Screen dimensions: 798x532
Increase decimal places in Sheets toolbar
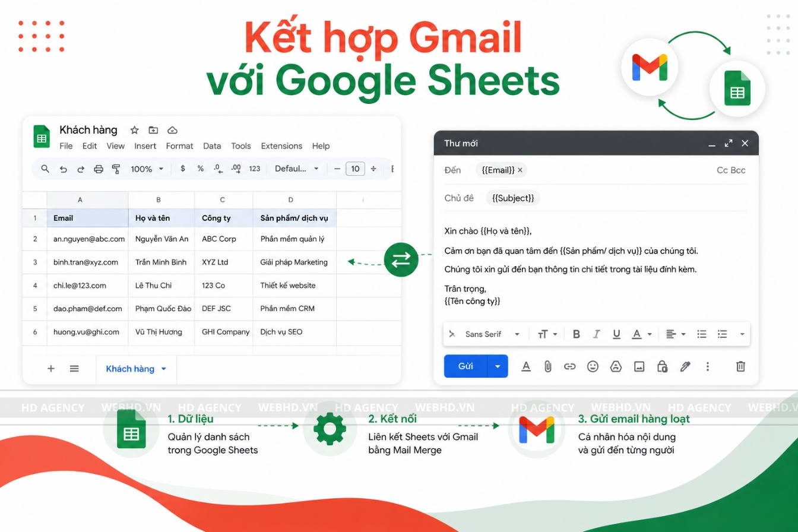pyautogui.click(x=236, y=169)
